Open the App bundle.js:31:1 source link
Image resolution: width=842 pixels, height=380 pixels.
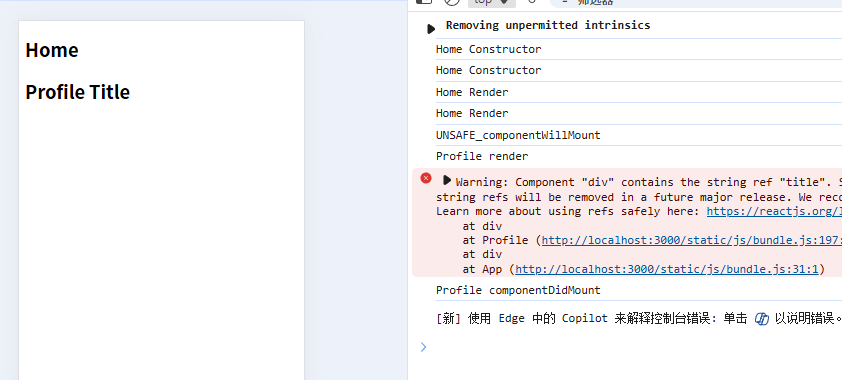(667, 269)
